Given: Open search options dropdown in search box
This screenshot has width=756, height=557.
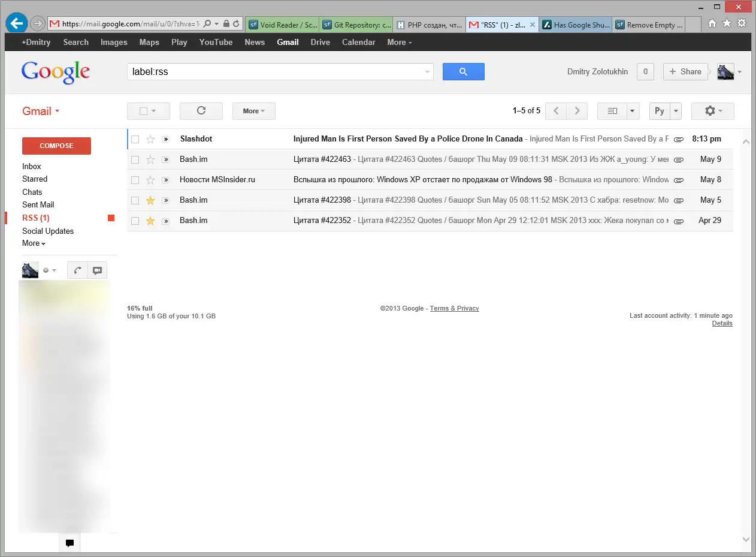Looking at the screenshot, I should 428,71.
